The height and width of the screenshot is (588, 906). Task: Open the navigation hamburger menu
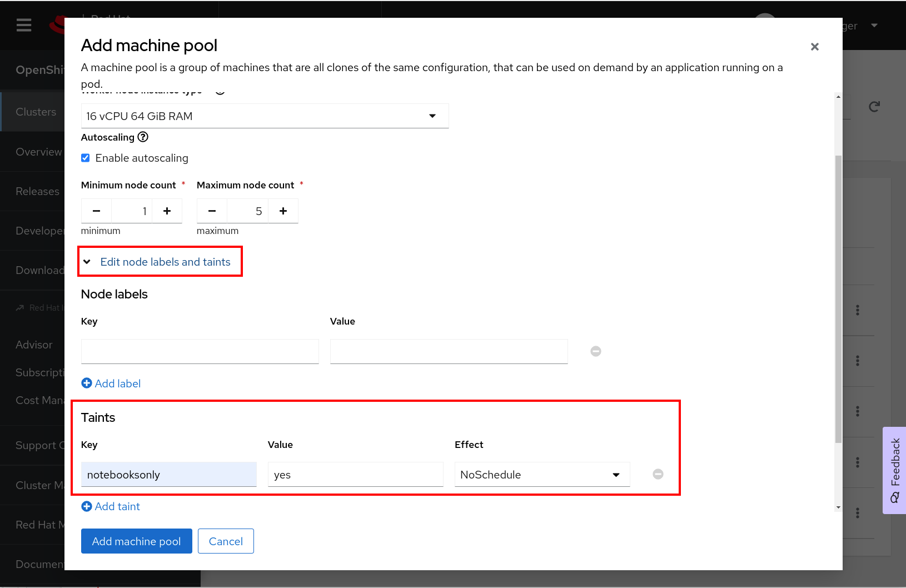point(23,25)
